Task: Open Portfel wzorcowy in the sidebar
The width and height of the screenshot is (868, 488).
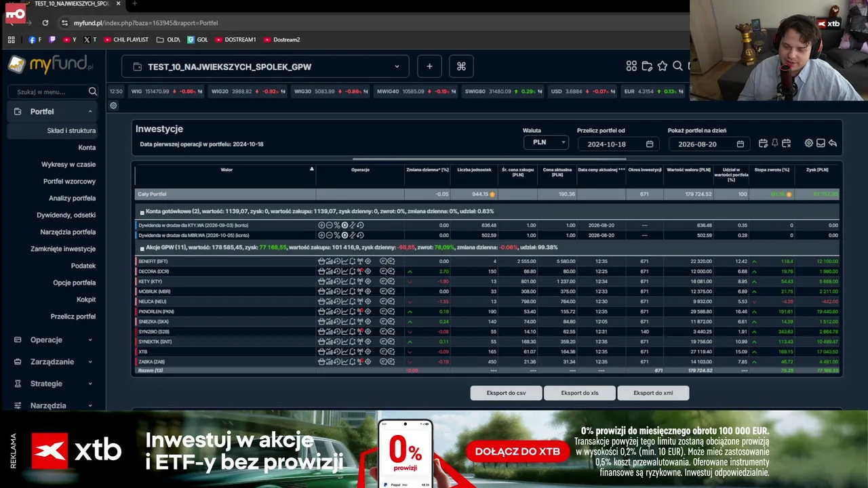Action: pos(69,182)
